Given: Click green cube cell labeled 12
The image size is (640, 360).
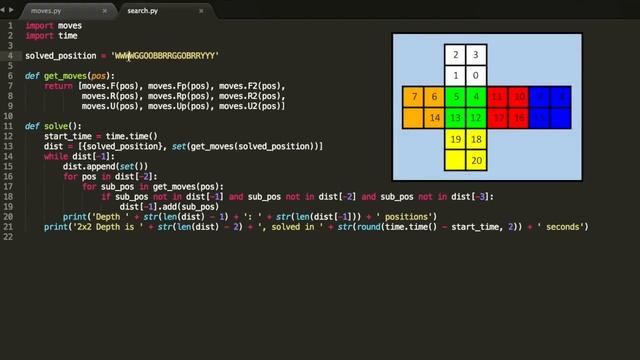Looking at the screenshot, I should [476, 118].
